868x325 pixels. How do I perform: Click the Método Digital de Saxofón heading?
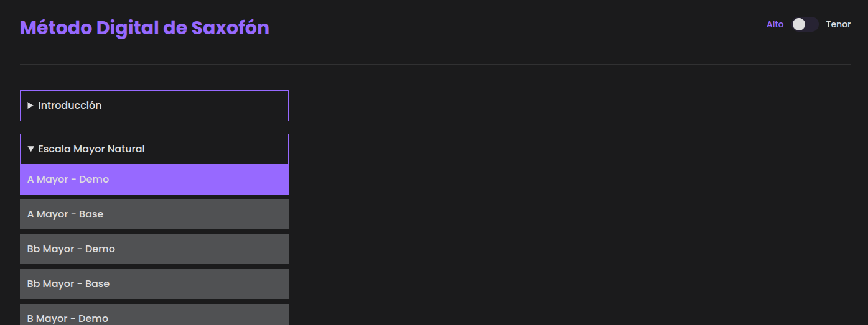tap(144, 28)
